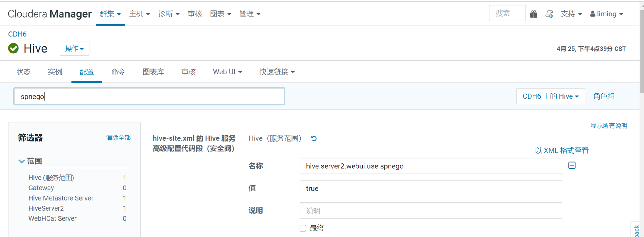
Task: Switch to the 实例 instances tab
Action: coord(55,72)
